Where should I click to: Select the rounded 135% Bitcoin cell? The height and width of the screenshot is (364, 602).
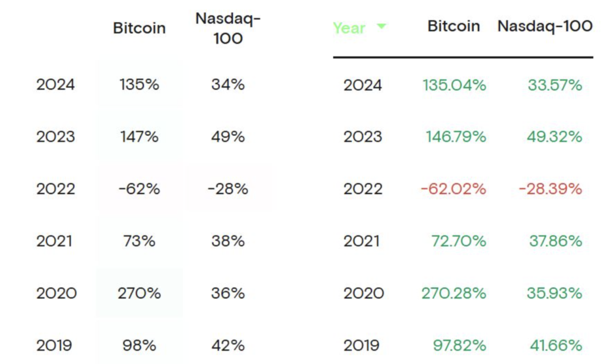click(139, 85)
